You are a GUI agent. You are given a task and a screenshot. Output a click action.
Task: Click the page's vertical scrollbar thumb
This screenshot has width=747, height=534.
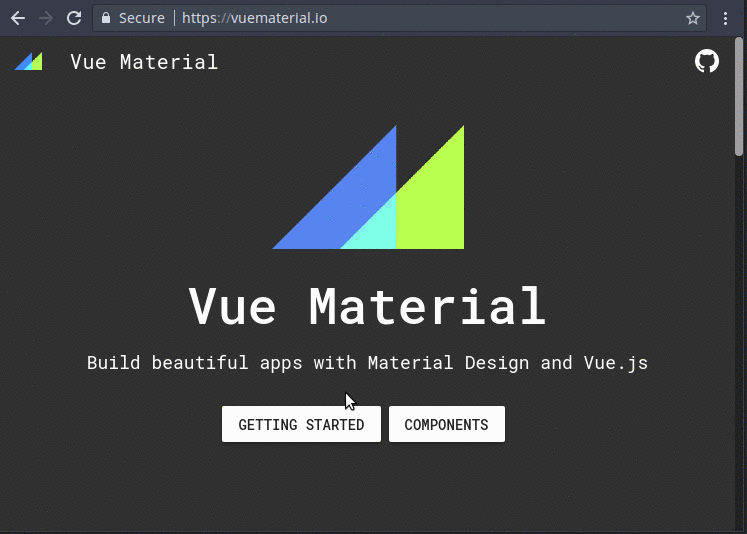click(x=739, y=96)
